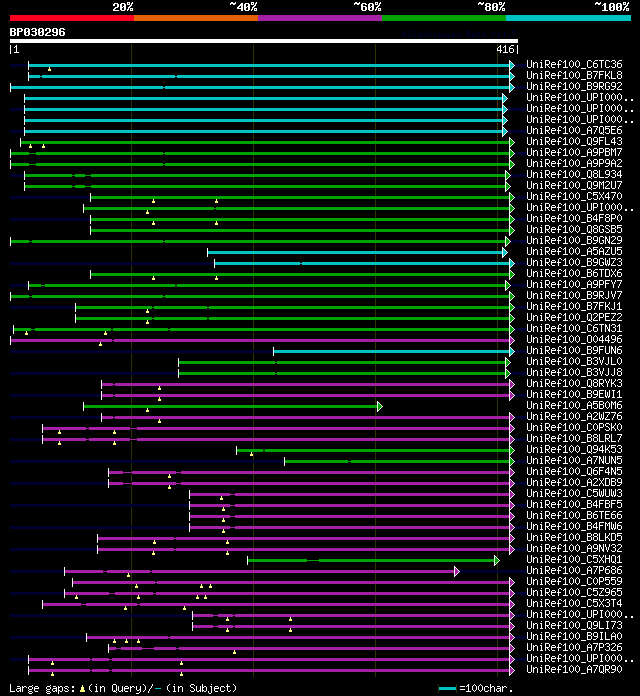The width and height of the screenshot is (640, 696).
Task: Click the purple ~60% identity legend segment
Action: coord(320,18)
